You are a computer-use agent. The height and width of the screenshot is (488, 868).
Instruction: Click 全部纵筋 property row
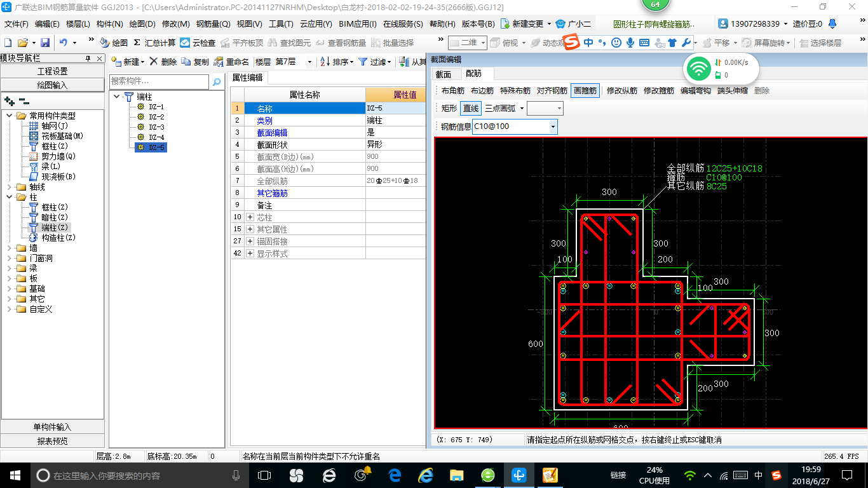coord(328,181)
